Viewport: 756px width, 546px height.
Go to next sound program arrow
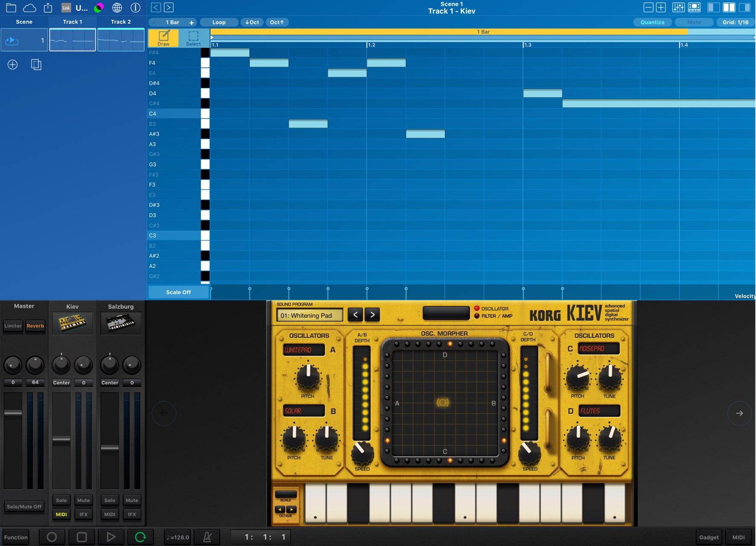click(372, 315)
